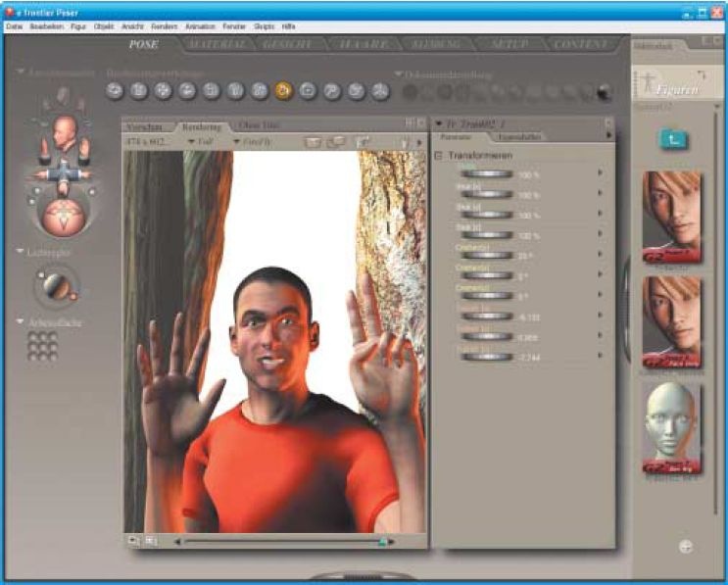Click the head camera icon in camera controls
728x585 pixels.
[64, 132]
